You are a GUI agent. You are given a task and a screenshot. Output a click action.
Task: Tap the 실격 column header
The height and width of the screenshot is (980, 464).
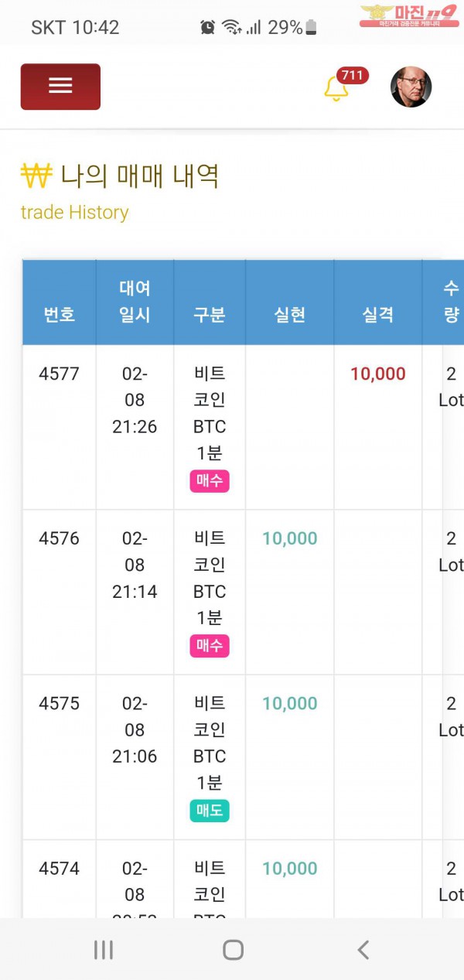(x=378, y=314)
